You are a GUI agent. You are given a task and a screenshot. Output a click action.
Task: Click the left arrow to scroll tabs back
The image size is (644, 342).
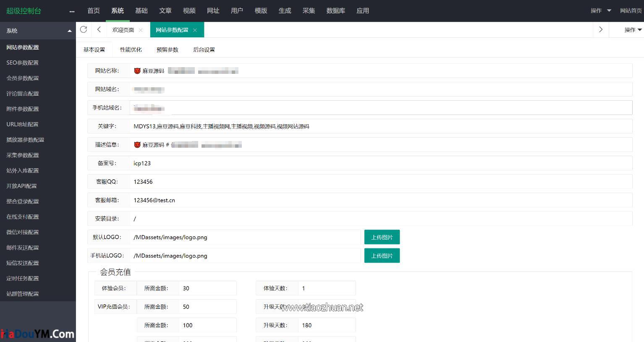99,29
